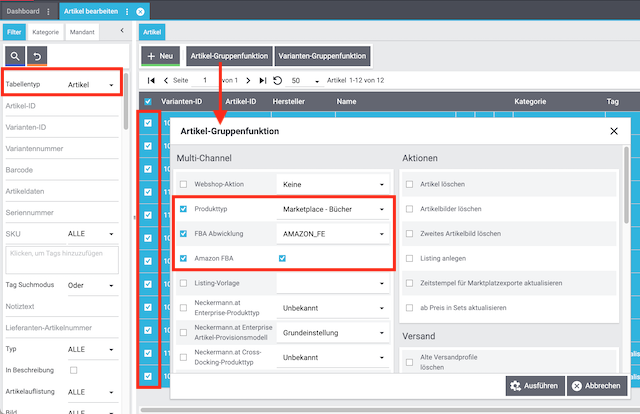Click the search magnifier icon in Filter panel
Screen dimensions: 640x414
click(x=15, y=56)
